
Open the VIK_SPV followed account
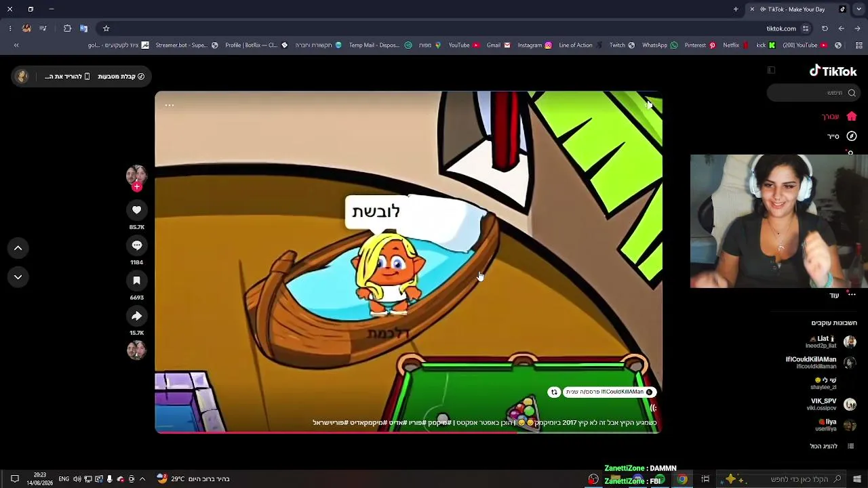(x=831, y=405)
